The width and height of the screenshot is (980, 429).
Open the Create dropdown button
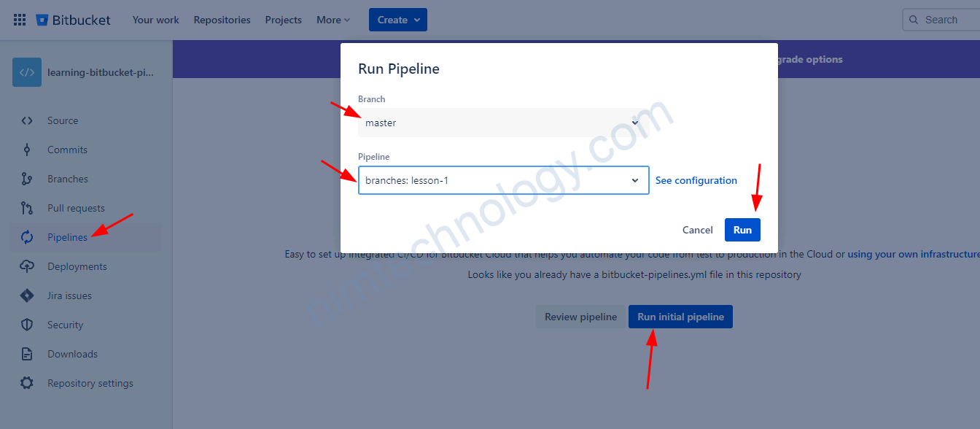[x=397, y=20]
